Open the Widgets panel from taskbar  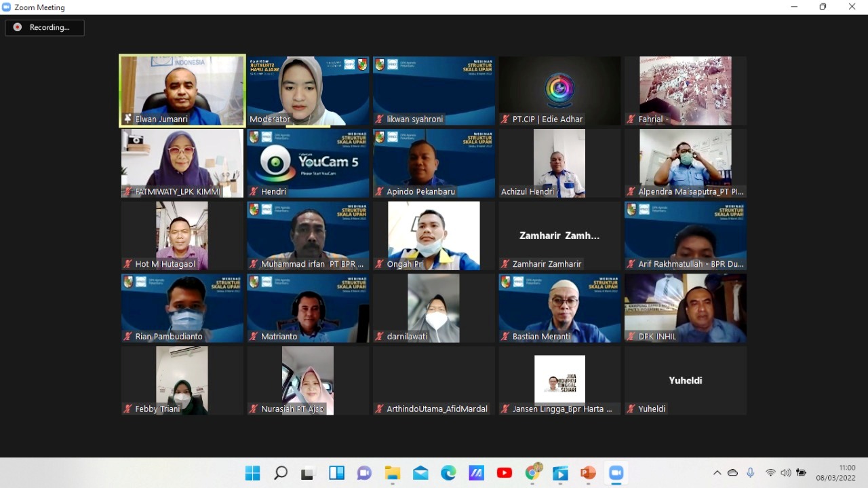click(x=336, y=473)
